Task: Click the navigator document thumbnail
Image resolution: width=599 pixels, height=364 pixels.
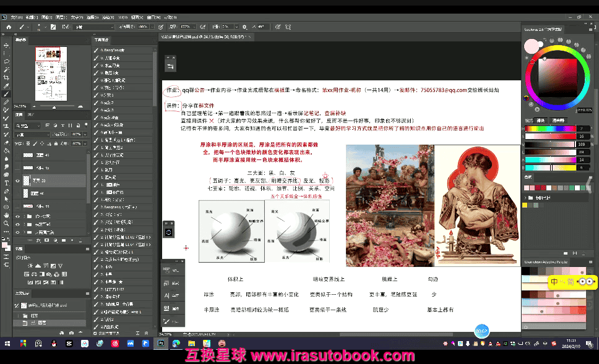Action: click(51, 74)
